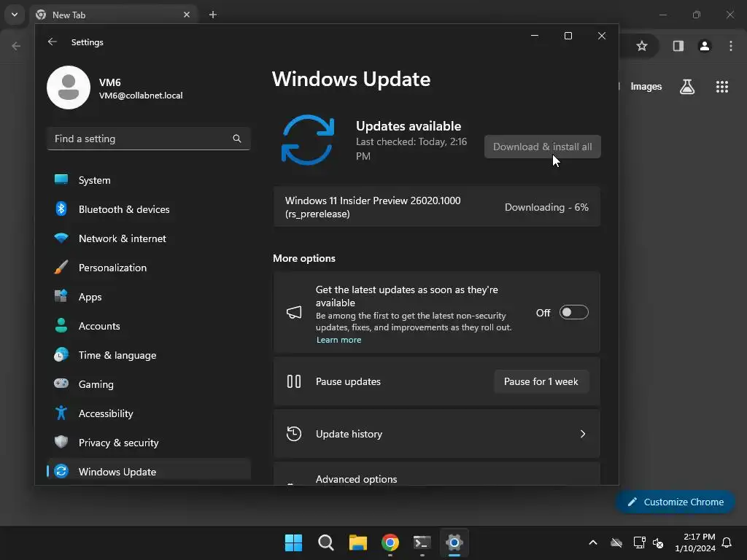
Task: Open Chrome three-dot menu
Action: 731,46
